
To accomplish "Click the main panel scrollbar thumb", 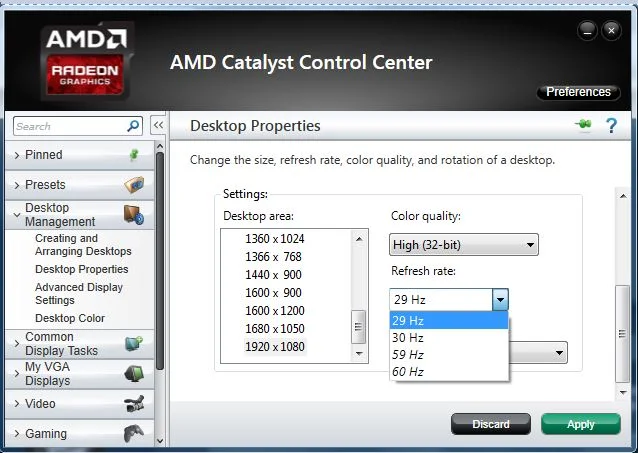I will 622,334.
